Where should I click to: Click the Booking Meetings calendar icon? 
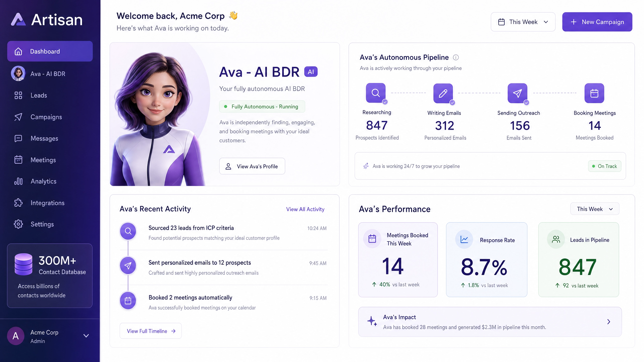[594, 93]
